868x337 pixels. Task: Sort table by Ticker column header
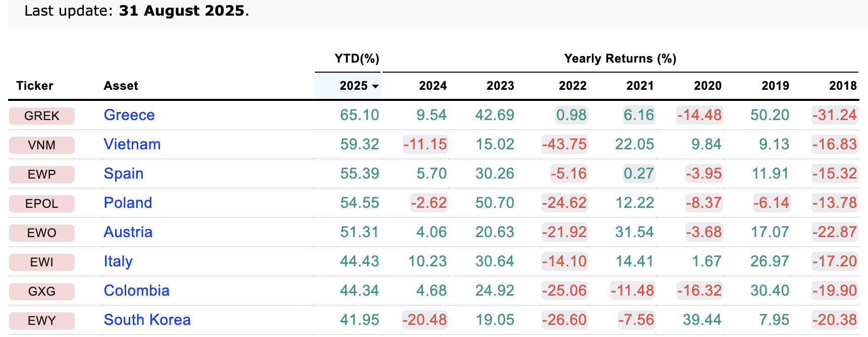point(34,86)
